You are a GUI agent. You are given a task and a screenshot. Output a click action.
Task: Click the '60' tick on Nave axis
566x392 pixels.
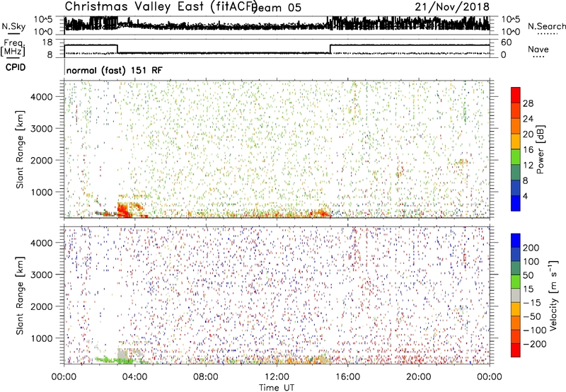tap(507, 42)
